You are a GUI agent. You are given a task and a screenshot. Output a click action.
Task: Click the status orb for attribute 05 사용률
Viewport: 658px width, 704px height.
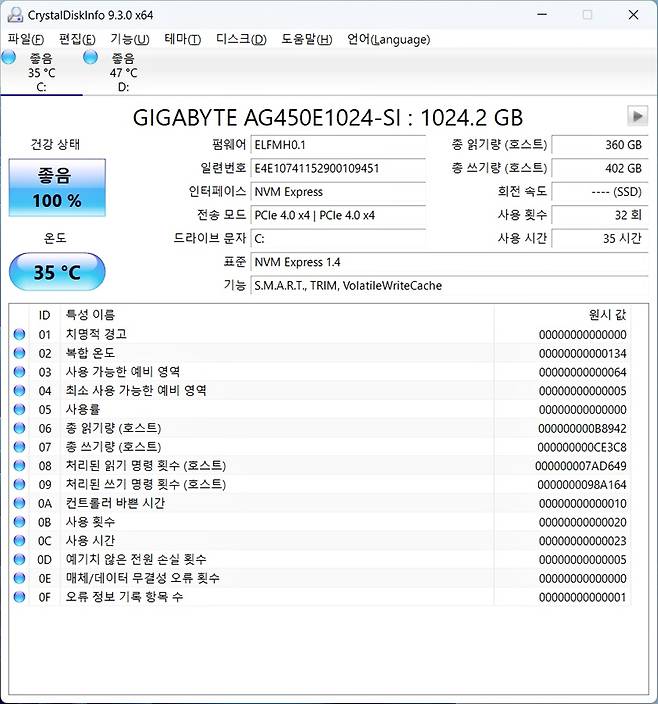pos(19,409)
